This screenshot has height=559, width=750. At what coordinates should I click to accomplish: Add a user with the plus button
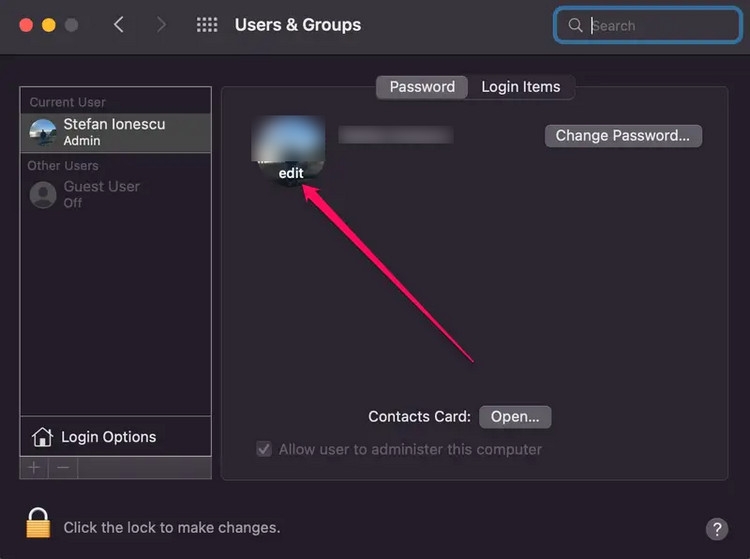33,467
